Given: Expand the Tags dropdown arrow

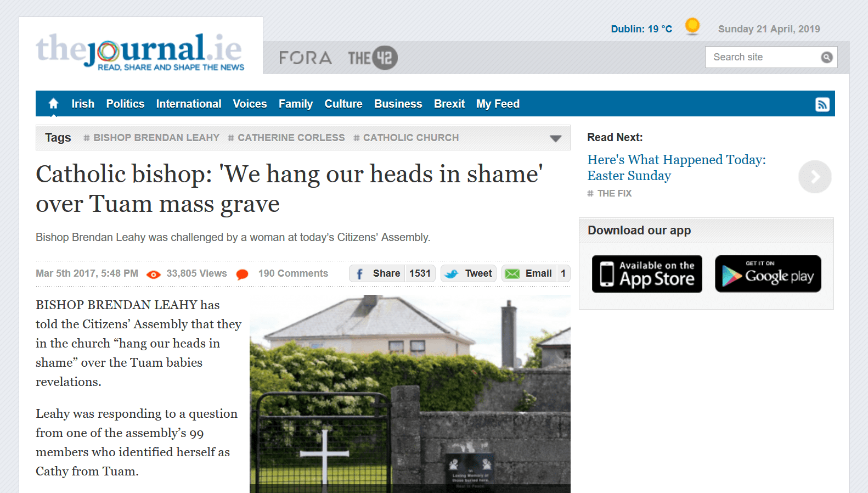Looking at the screenshot, I should tap(555, 138).
